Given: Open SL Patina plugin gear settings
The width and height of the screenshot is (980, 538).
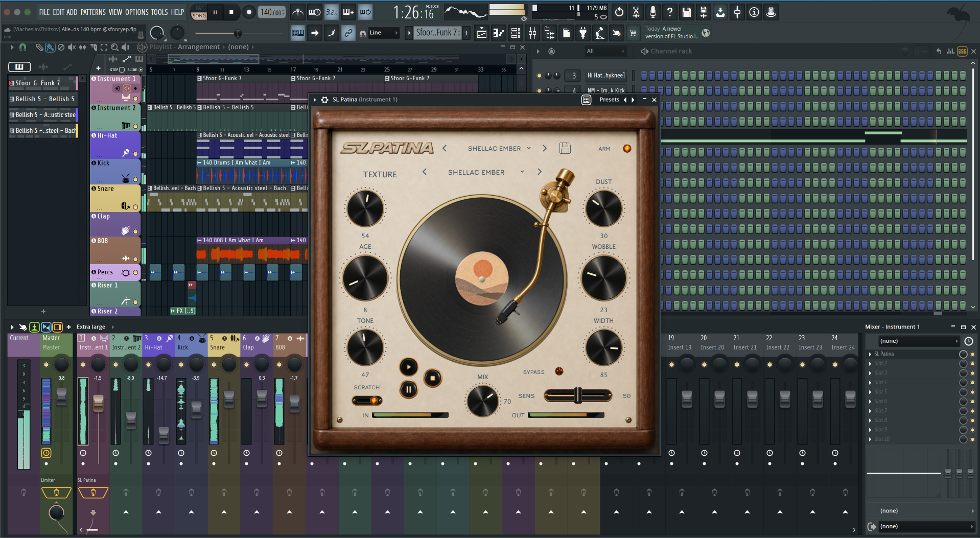Looking at the screenshot, I should tap(324, 100).
